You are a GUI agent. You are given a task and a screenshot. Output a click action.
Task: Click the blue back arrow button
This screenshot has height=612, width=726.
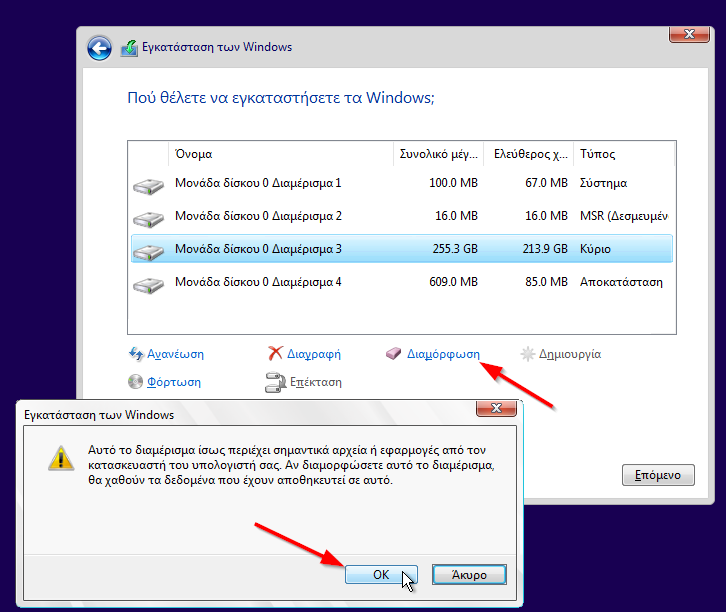coord(99,48)
